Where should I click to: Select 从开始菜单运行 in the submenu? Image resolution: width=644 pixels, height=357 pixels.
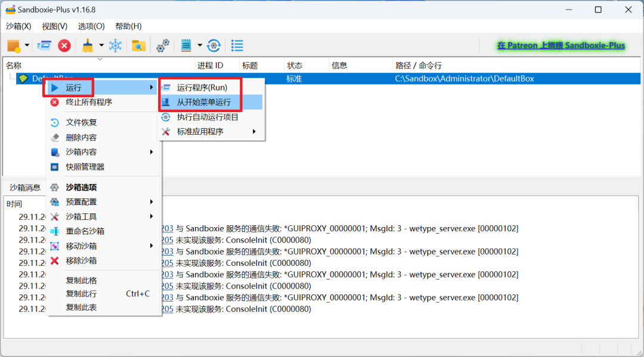pyautogui.click(x=211, y=102)
